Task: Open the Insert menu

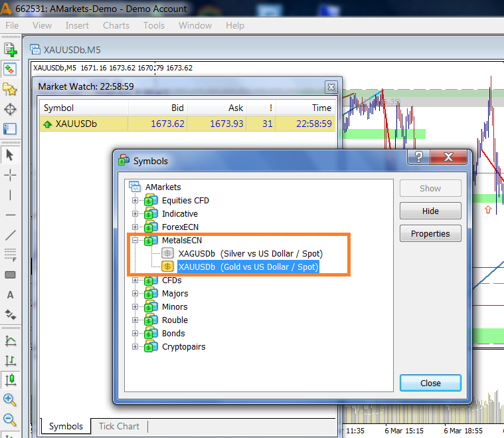Action: 77,25
